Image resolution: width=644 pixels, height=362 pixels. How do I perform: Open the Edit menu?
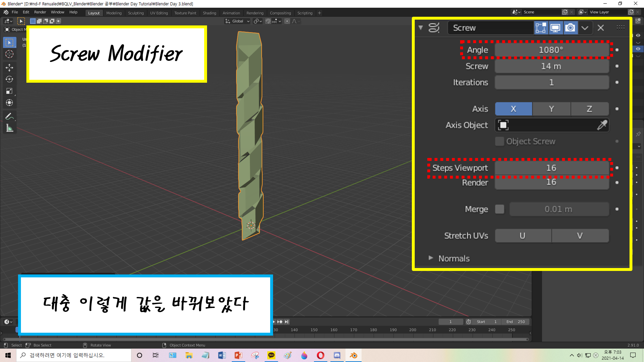(26, 12)
